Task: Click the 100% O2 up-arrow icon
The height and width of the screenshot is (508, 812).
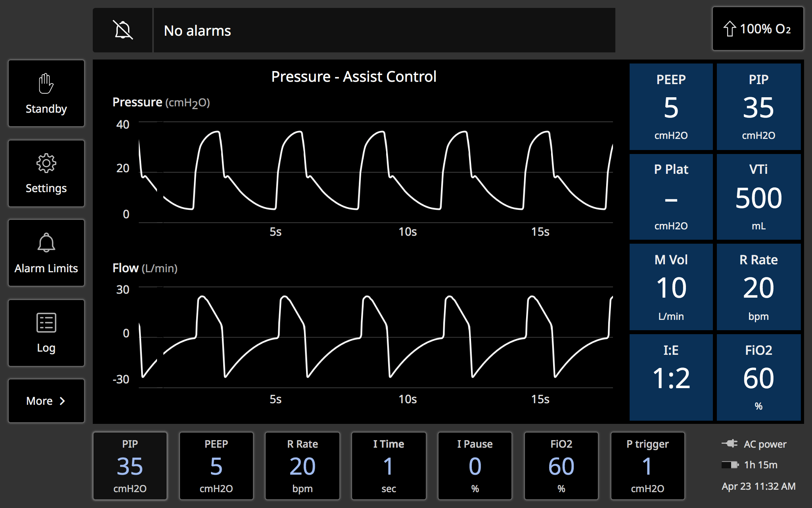Action: (x=730, y=29)
